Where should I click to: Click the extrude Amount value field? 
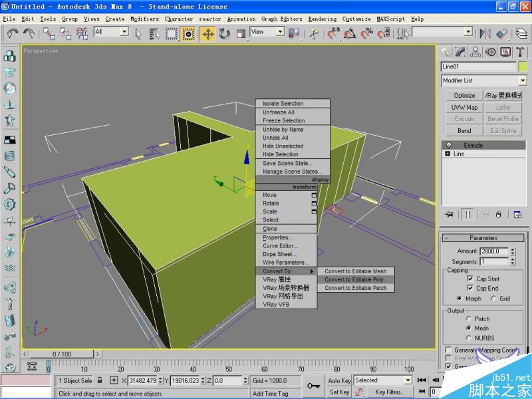pos(494,251)
